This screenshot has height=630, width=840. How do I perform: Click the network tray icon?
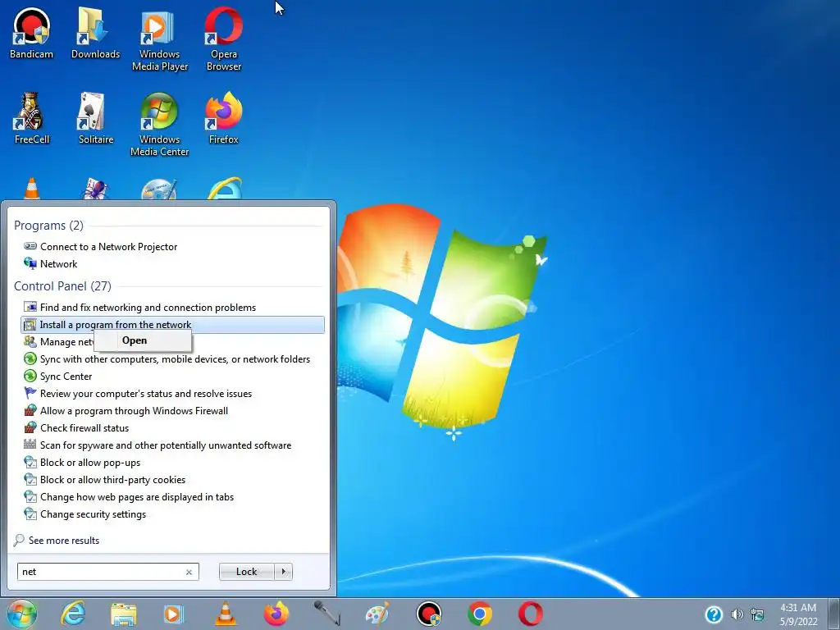pos(757,614)
